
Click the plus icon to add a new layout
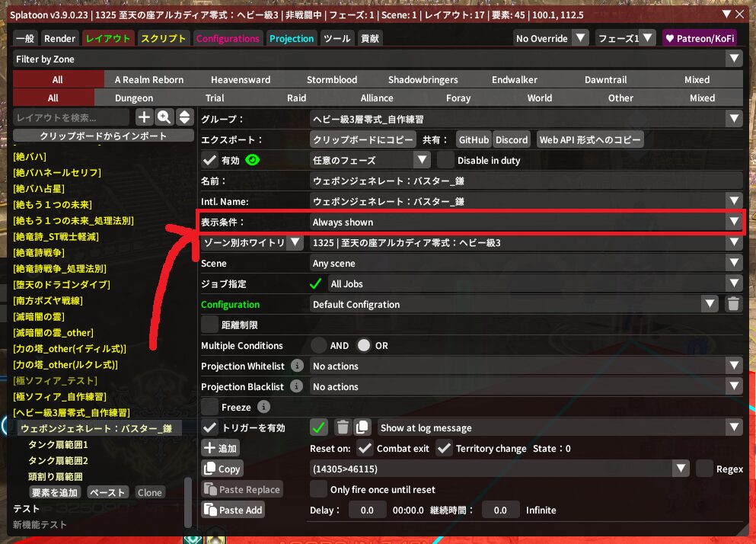(x=145, y=117)
